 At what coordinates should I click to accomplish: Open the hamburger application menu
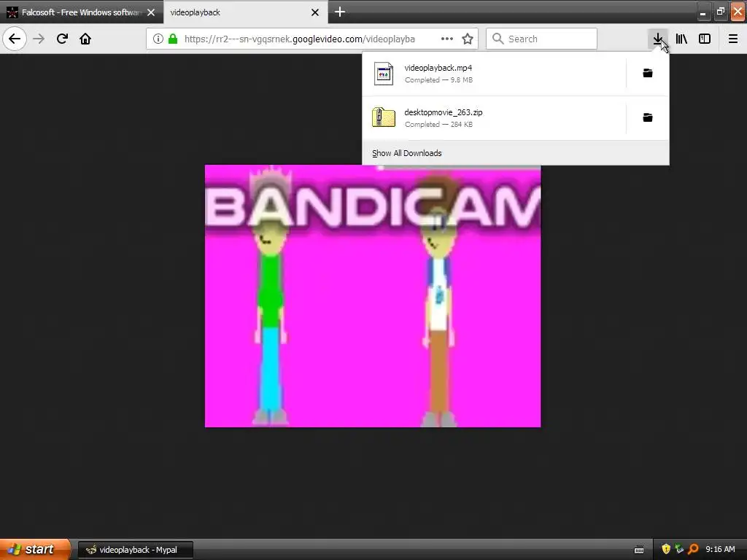pyautogui.click(x=733, y=39)
